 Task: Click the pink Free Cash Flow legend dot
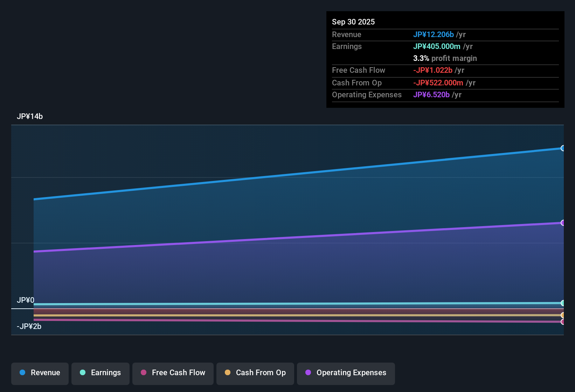pos(144,372)
